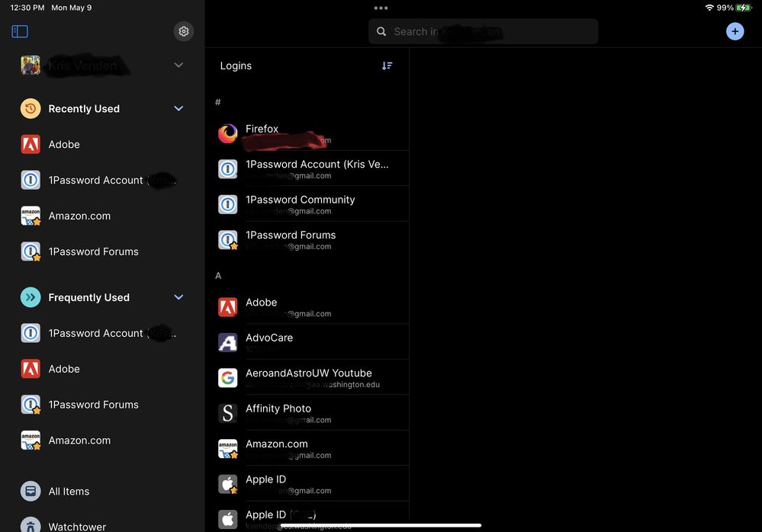Image resolution: width=762 pixels, height=532 pixels.
Task: Collapse the Recently Used section
Action: (178, 108)
